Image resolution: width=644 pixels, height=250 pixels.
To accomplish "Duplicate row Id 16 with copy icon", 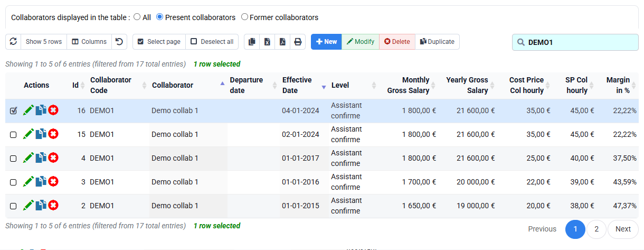I will point(41,110).
